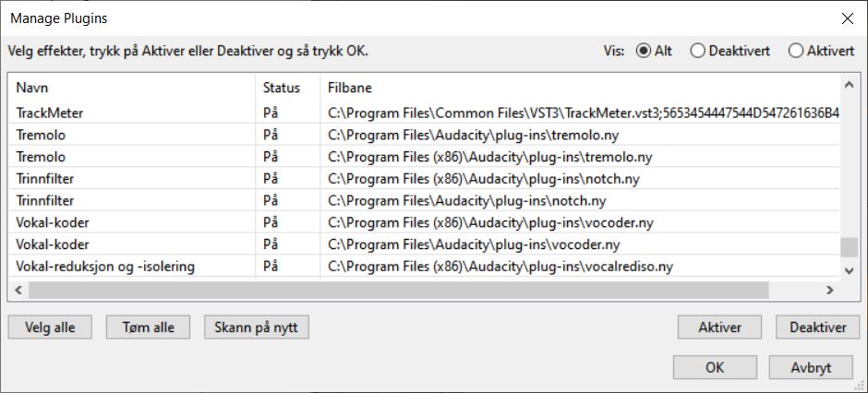Screen dimensions: 868x393
Task: Cancel with the Avbryt button
Action: (811, 367)
